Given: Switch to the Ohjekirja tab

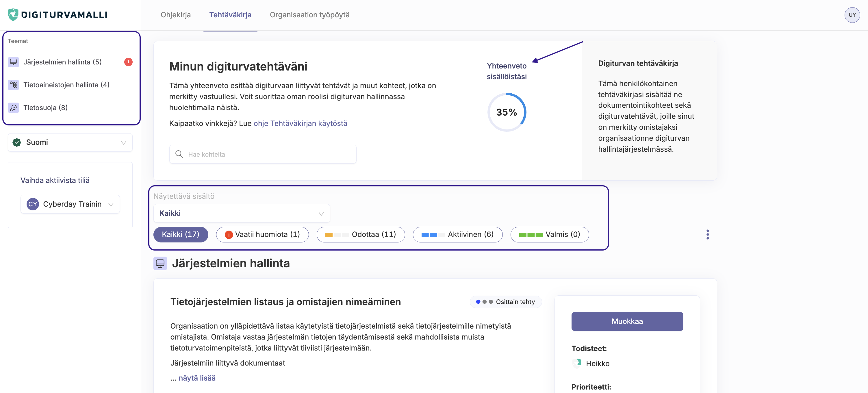Looking at the screenshot, I should [x=176, y=15].
